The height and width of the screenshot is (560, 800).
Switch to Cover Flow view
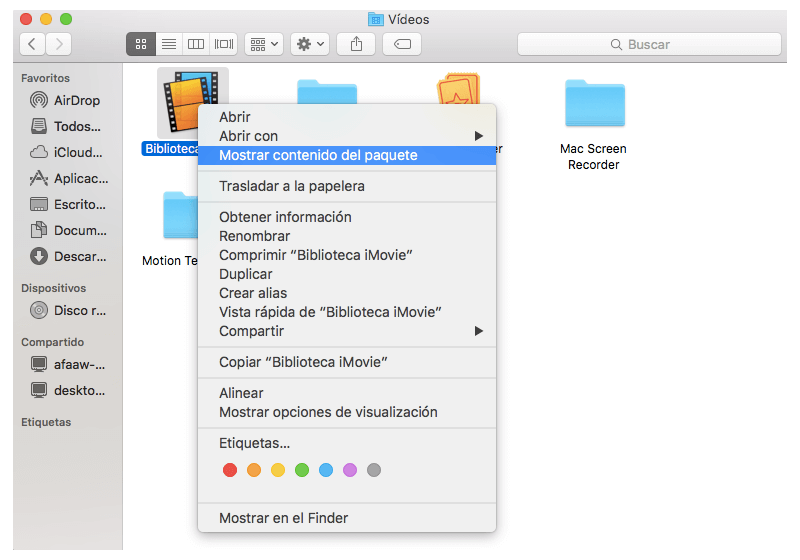pyautogui.click(x=224, y=44)
